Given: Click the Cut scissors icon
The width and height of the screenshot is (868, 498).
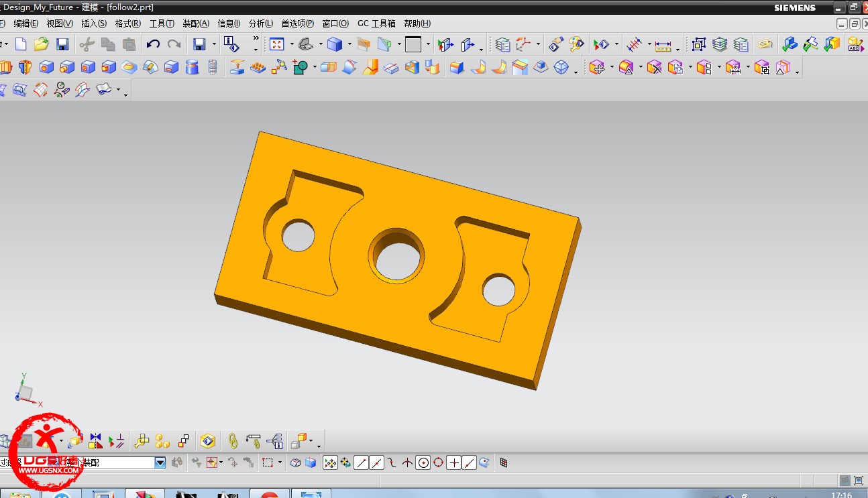Looking at the screenshot, I should point(87,45).
